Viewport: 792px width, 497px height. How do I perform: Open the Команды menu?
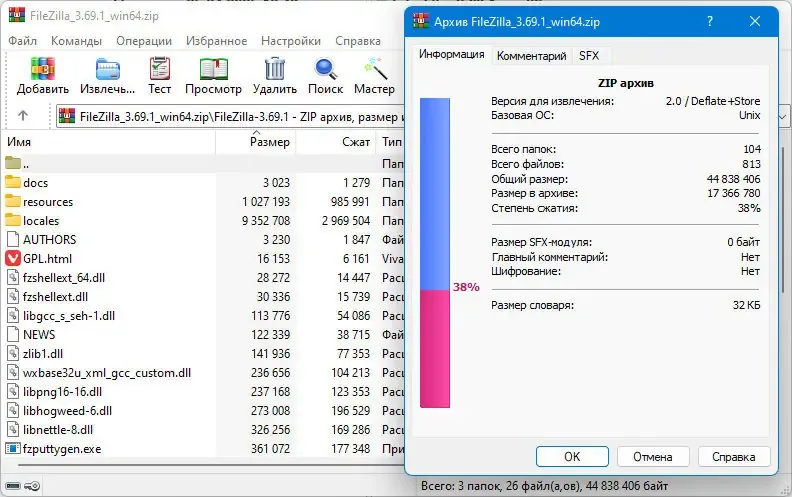[76, 41]
